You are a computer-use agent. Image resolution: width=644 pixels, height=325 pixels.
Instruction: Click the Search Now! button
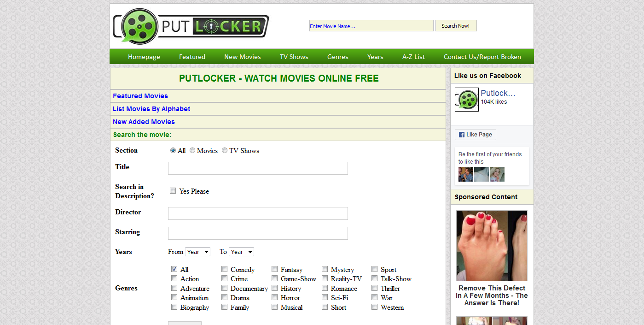point(456,26)
